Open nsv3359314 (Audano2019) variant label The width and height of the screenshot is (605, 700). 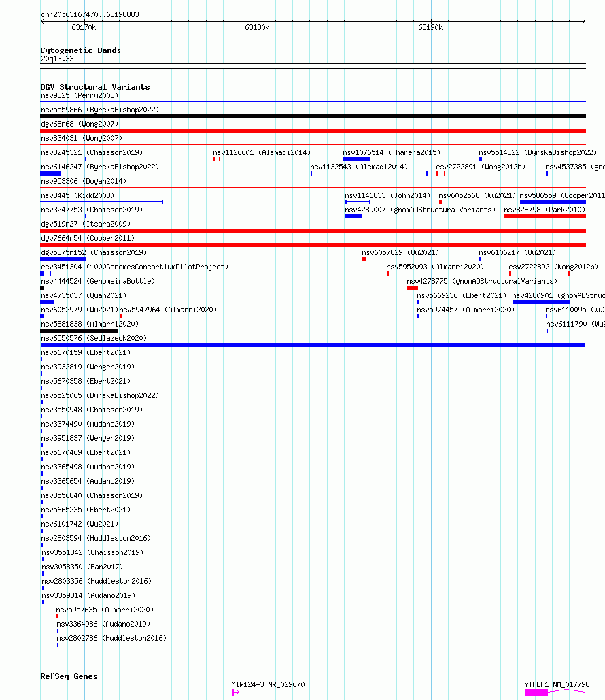88,595
